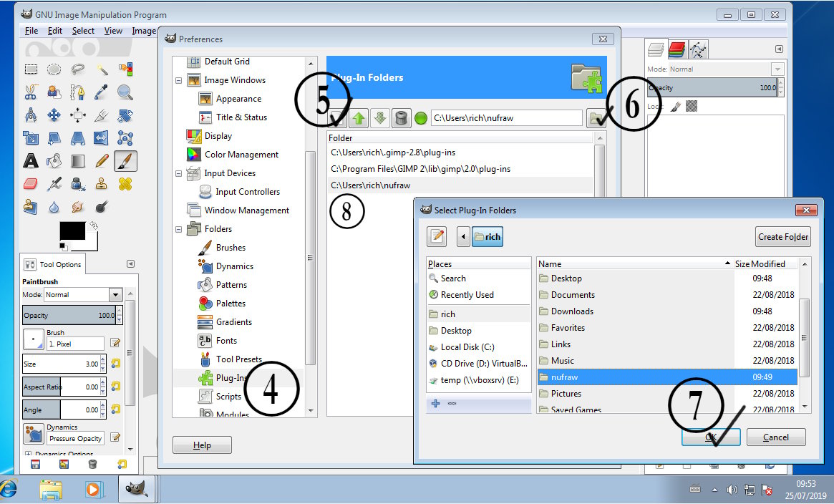Screen dimensions: 834x504
Task: Switch to the Channels tab
Action: (677, 49)
